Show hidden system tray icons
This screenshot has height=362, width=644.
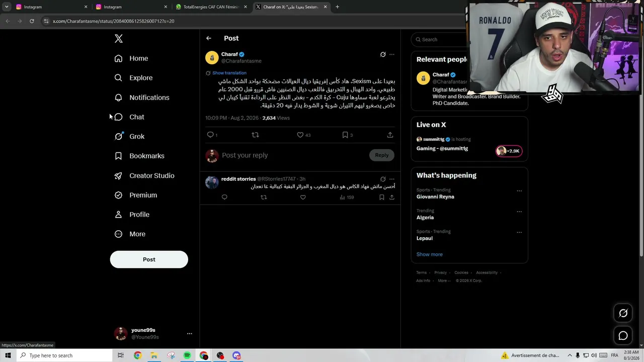pos(570,355)
